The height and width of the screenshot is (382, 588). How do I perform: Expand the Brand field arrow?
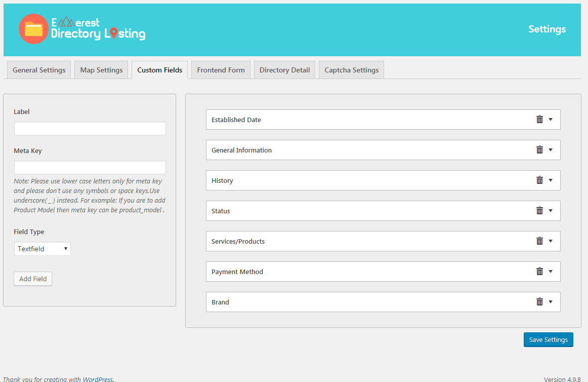[x=551, y=302]
